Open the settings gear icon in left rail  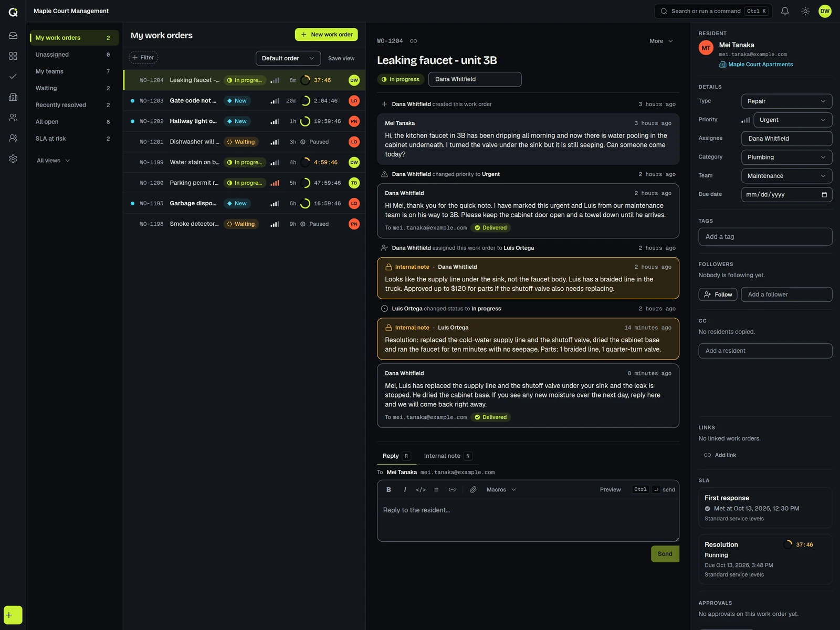(13, 159)
